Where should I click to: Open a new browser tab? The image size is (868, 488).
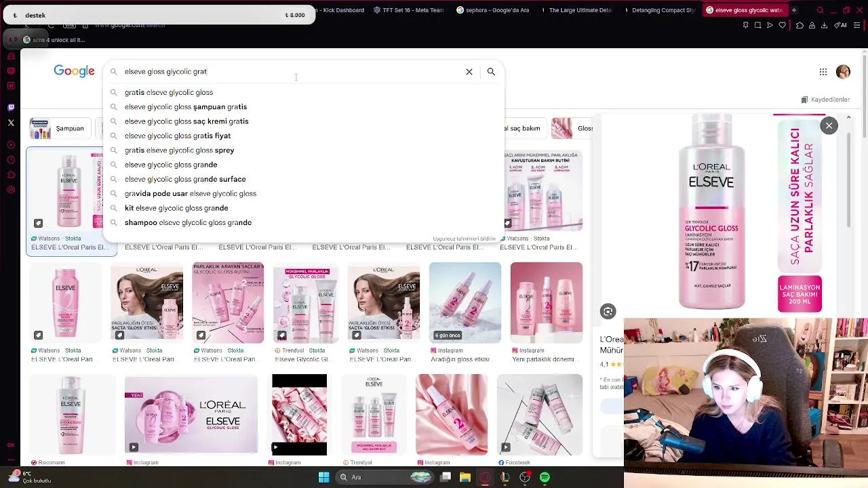point(793,10)
